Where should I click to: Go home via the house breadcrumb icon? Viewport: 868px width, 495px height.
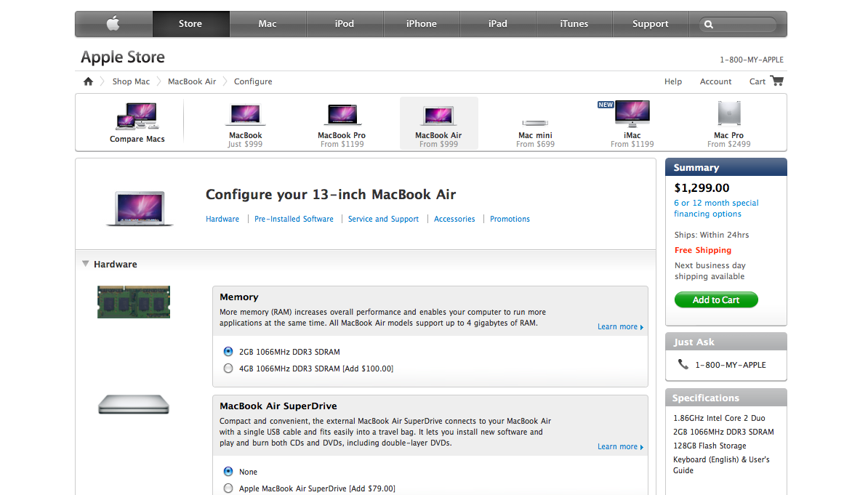pos(88,81)
